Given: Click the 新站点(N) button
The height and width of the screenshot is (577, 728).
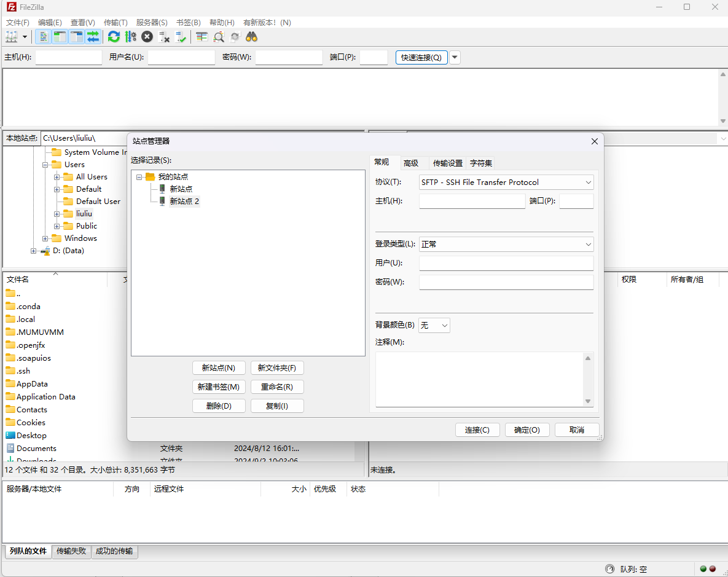Looking at the screenshot, I should (219, 368).
